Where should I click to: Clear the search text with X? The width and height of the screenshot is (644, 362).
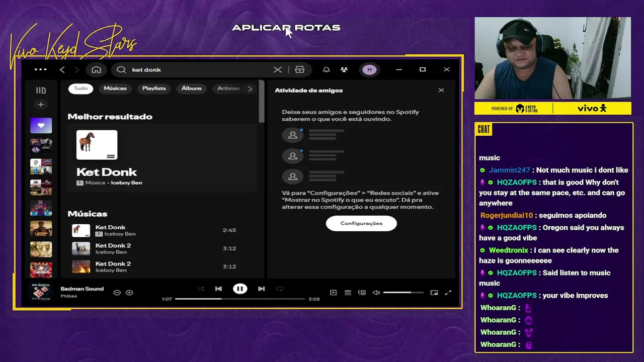pos(278,70)
